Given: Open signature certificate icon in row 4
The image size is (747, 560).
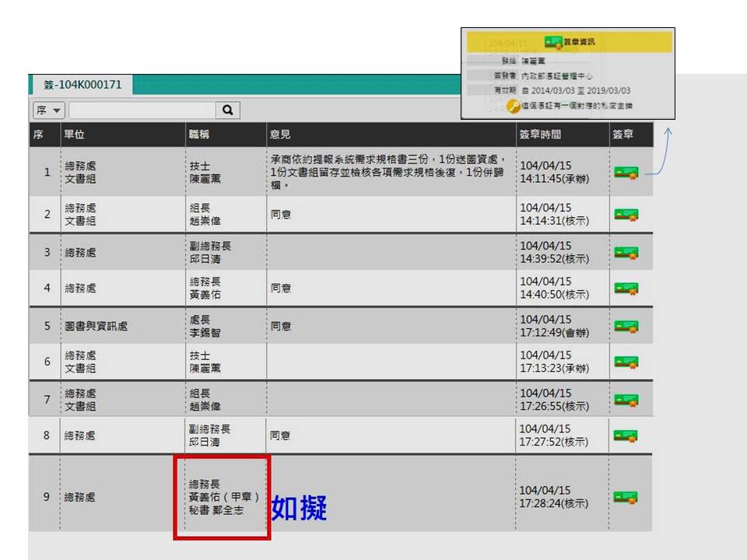Looking at the screenshot, I should pyautogui.click(x=626, y=289).
